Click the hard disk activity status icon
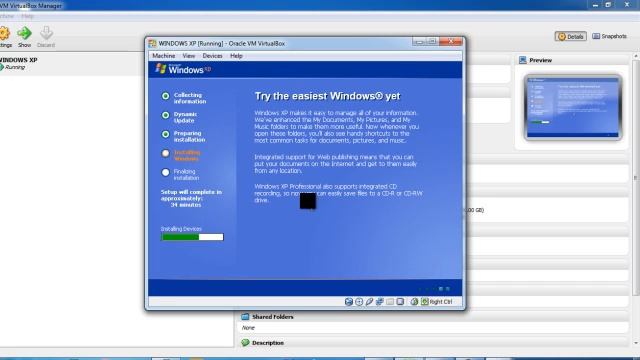Viewport: 640px width, 360px height. click(x=349, y=302)
